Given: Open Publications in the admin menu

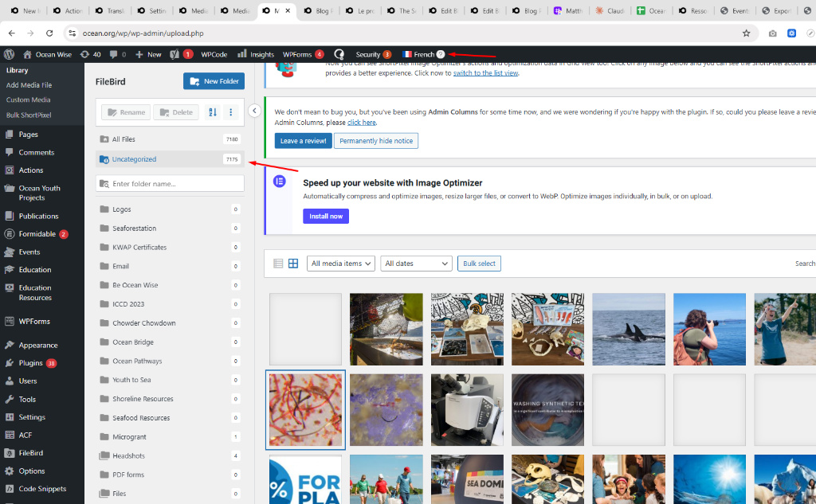Looking at the screenshot, I should 38,216.
